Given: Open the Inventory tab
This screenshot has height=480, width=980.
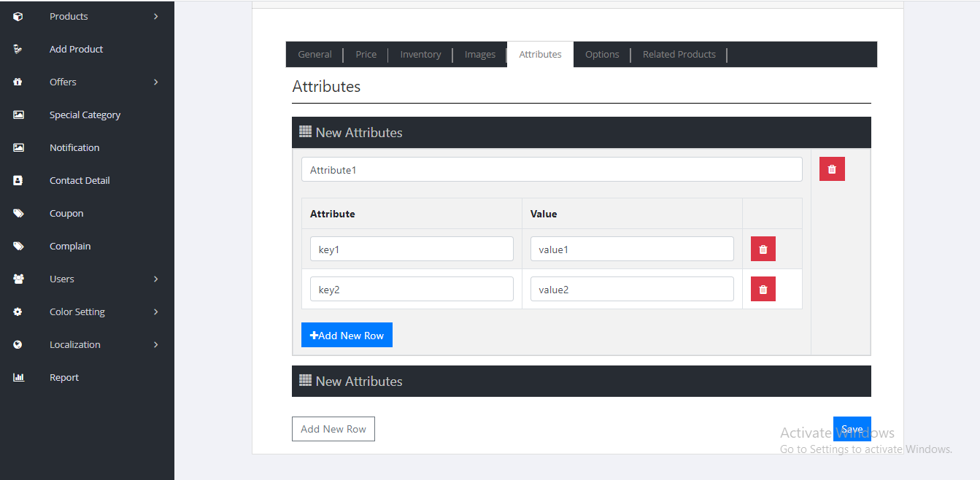Looking at the screenshot, I should (x=420, y=54).
